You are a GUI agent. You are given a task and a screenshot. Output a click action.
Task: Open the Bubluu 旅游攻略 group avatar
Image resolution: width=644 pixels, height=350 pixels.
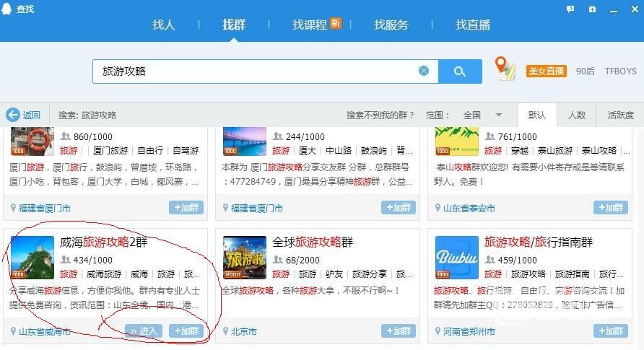click(457, 258)
